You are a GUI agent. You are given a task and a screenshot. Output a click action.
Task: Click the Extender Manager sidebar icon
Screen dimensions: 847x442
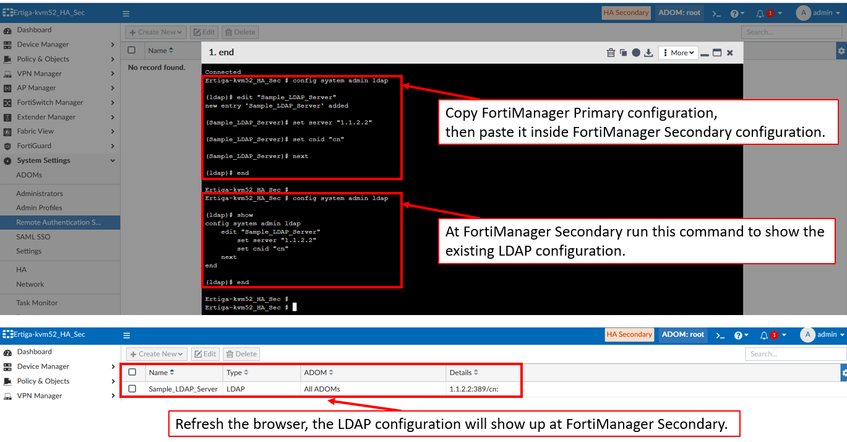point(8,117)
